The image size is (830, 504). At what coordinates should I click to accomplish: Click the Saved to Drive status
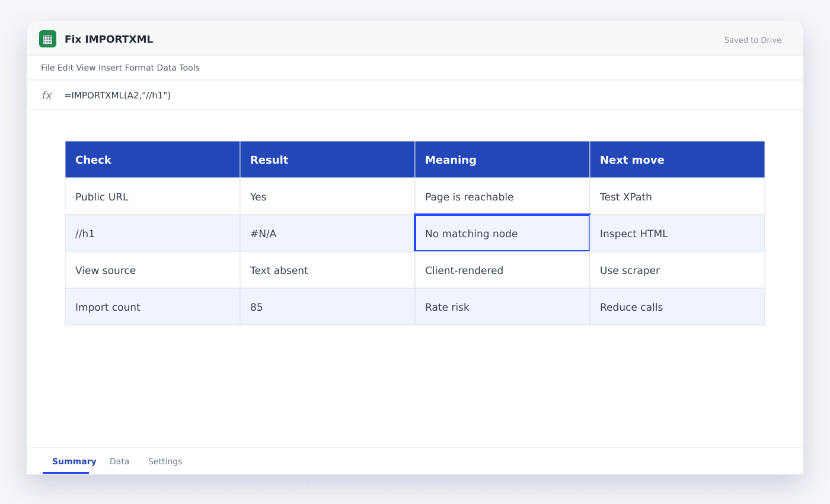(752, 40)
